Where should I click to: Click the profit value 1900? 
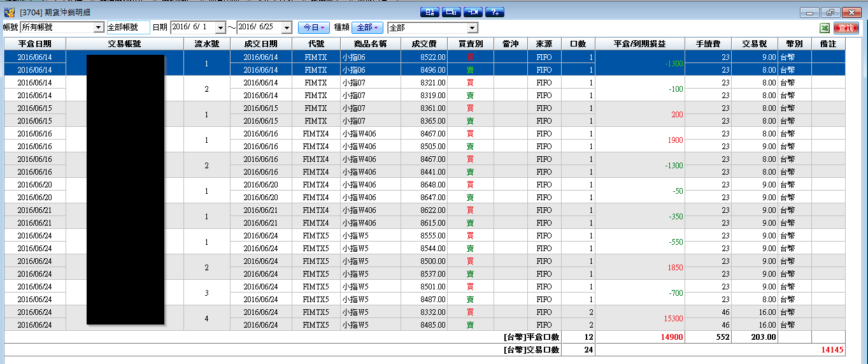(x=676, y=140)
